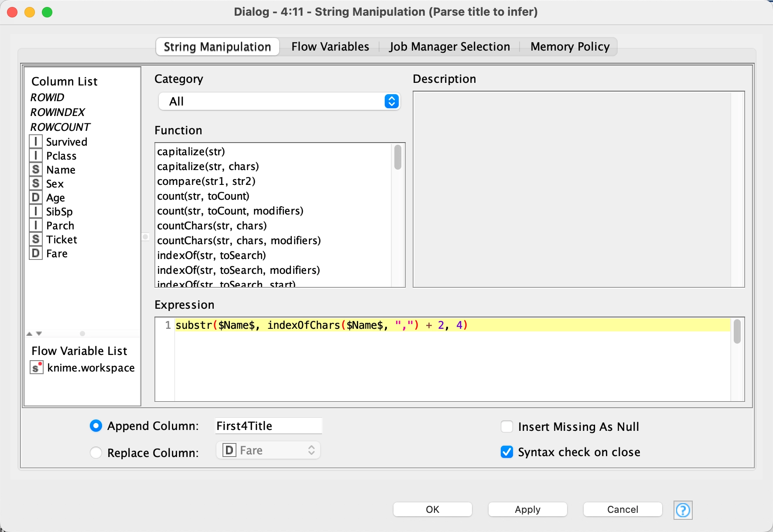Click the Age double type icon
The image size is (773, 532).
(x=36, y=198)
